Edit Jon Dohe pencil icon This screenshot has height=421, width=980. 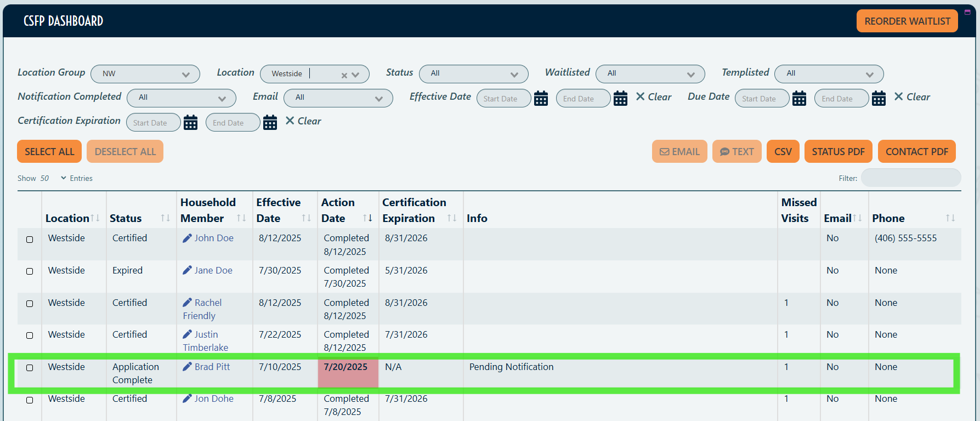[x=187, y=399]
